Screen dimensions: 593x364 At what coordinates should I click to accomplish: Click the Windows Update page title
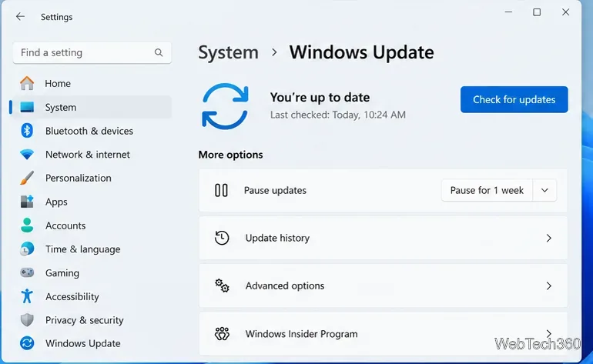point(361,52)
